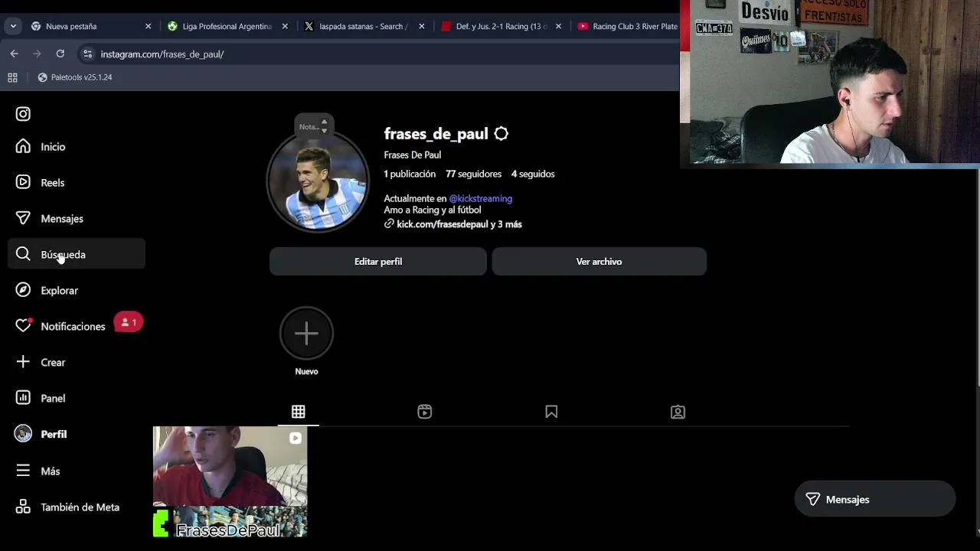
Task: Open floating Mensajes button
Action: click(x=875, y=499)
